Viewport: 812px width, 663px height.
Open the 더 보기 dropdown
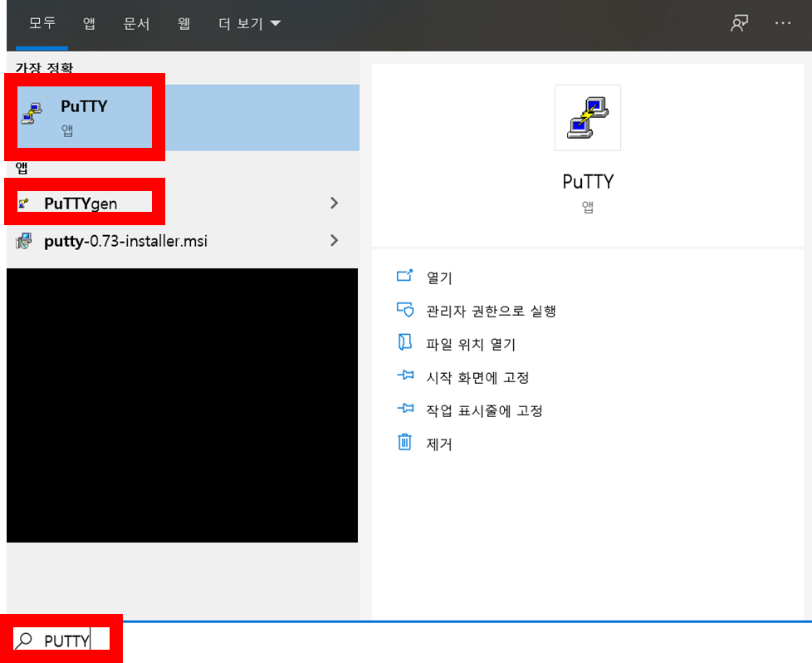point(249,23)
